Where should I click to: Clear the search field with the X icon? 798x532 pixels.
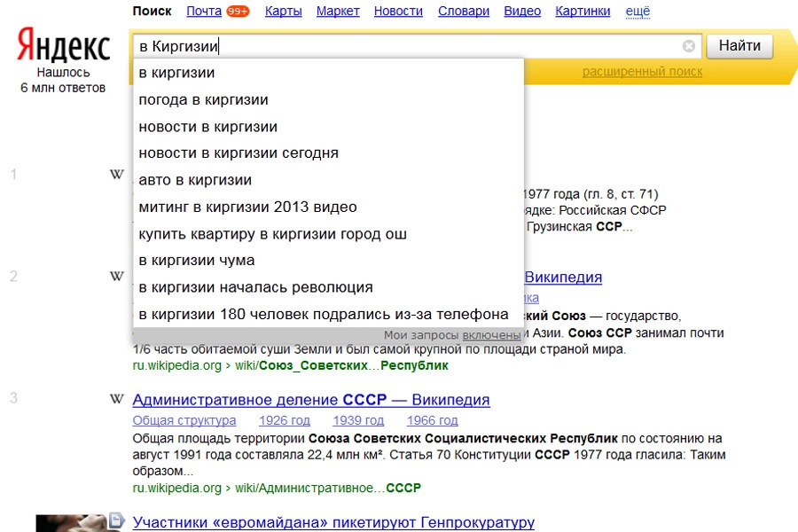pyautogui.click(x=689, y=46)
